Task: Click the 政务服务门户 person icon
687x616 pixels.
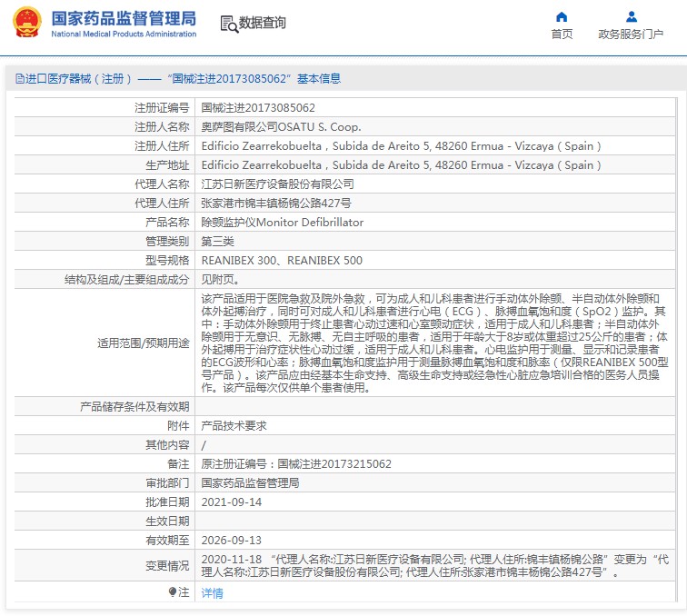Action: (631, 16)
